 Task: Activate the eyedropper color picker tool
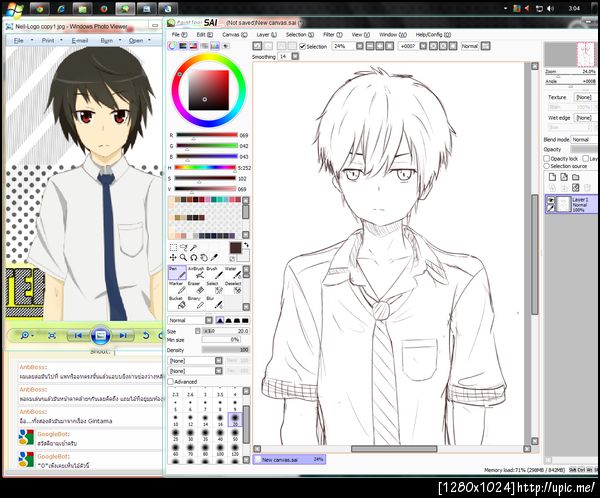(214, 258)
